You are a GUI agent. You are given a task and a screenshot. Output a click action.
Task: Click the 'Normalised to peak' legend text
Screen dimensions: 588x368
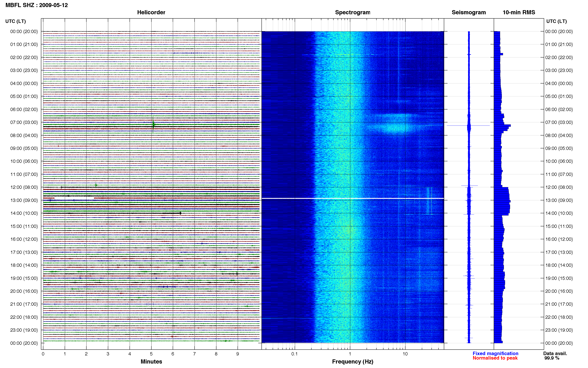[x=495, y=358]
